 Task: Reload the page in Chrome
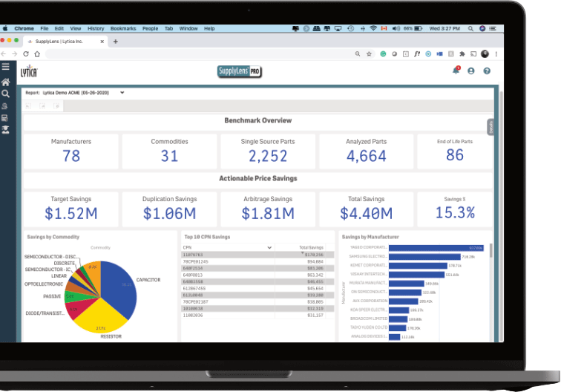pos(26,53)
